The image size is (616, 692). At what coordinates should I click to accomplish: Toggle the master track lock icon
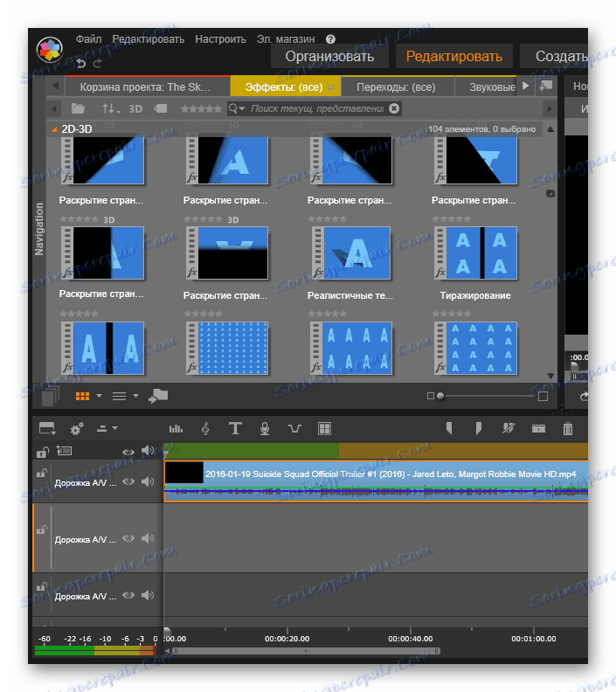point(42,452)
